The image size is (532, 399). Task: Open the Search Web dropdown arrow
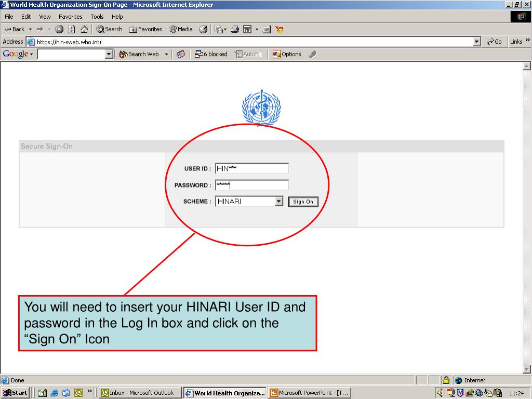pyautogui.click(x=166, y=54)
